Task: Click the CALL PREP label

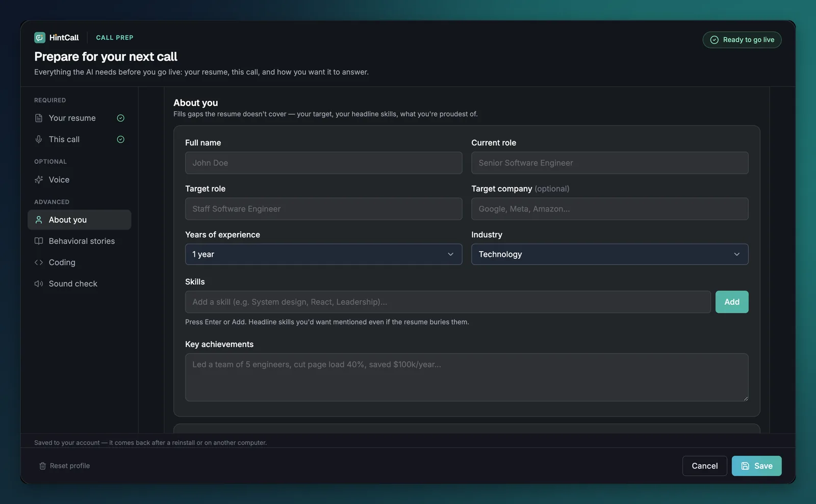Action: click(115, 38)
